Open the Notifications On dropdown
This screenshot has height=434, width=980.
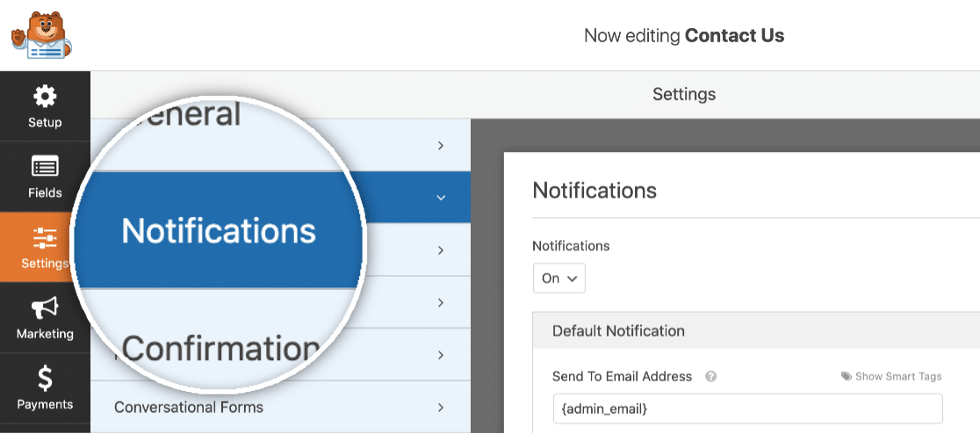558,278
